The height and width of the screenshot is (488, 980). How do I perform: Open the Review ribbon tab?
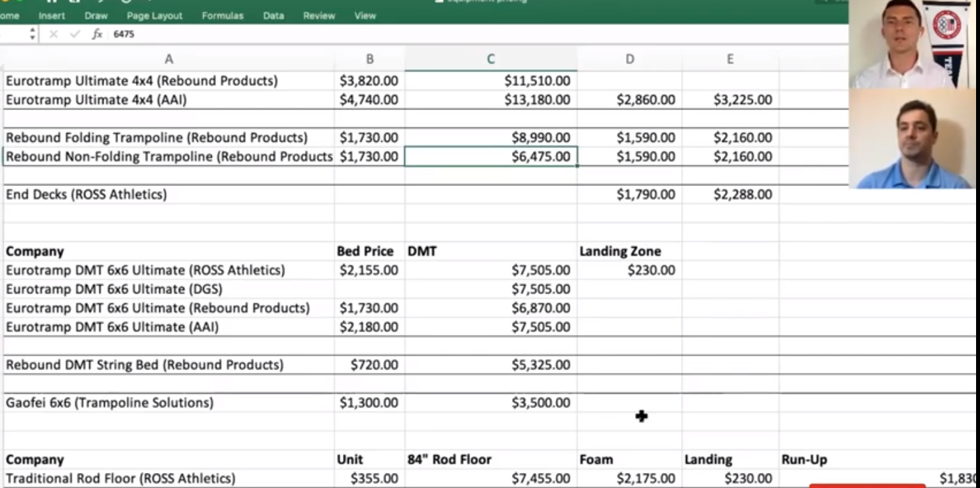tap(319, 16)
